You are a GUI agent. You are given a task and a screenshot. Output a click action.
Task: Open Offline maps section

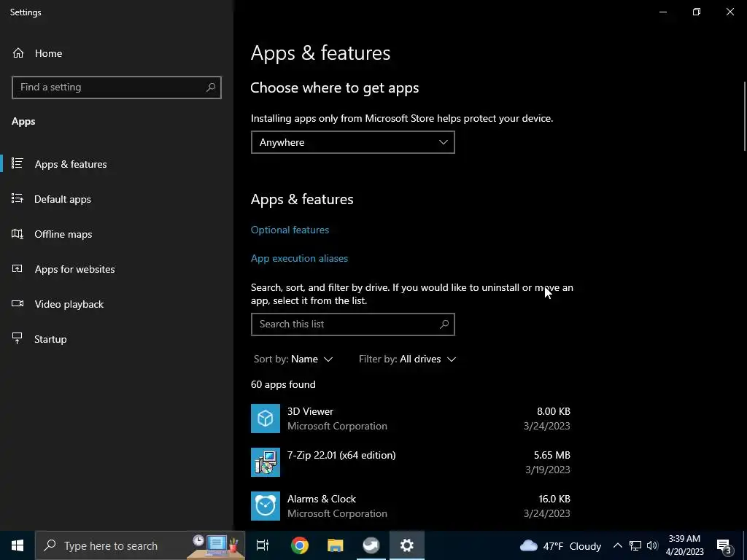(x=63, y=234)
